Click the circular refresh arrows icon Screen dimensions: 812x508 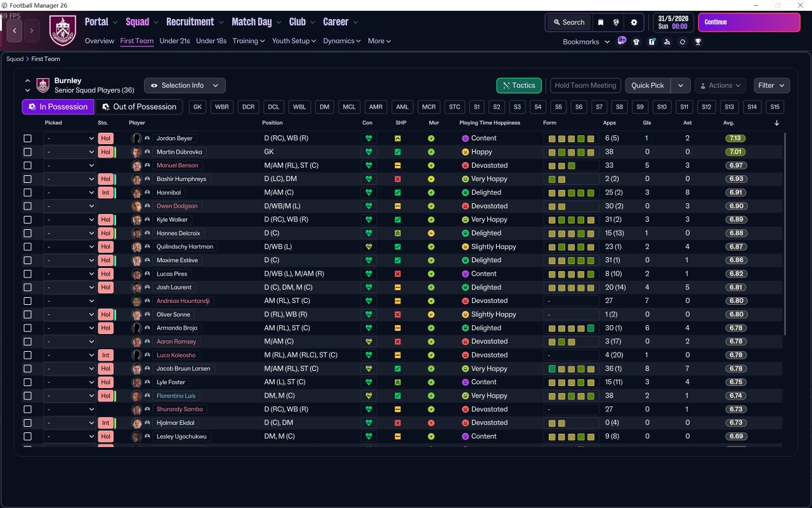(x=682, y=41)
